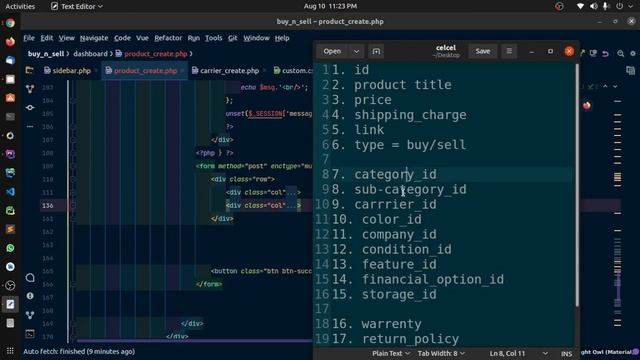
Task: Open the Project folder tool window icon
Action: [30, 70]
